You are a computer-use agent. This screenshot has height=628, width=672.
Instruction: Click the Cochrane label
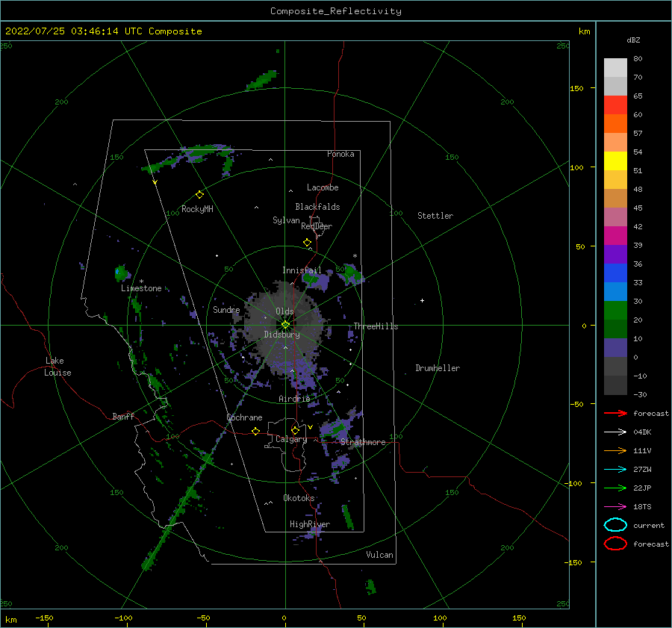(244, 417)
